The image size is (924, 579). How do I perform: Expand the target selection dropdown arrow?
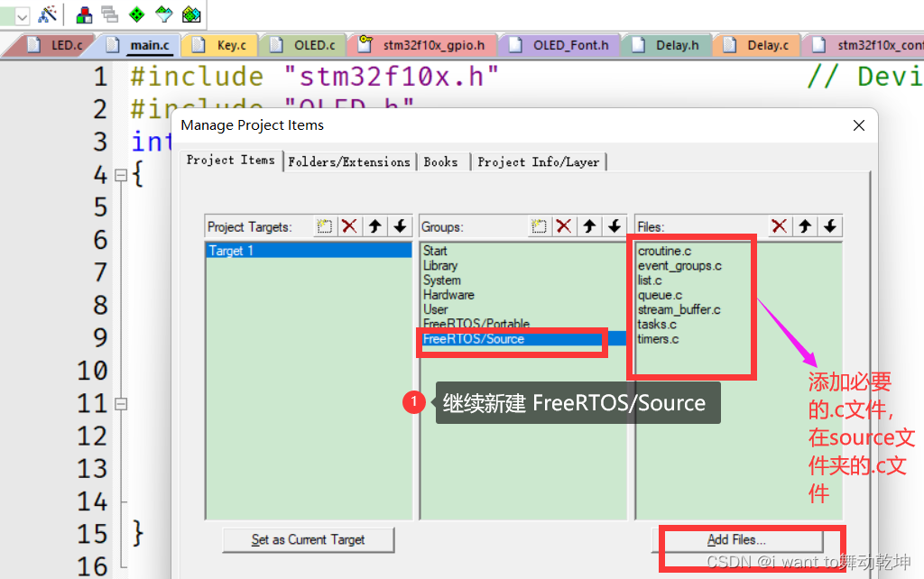pyautogui.click(x=22, y=16)
